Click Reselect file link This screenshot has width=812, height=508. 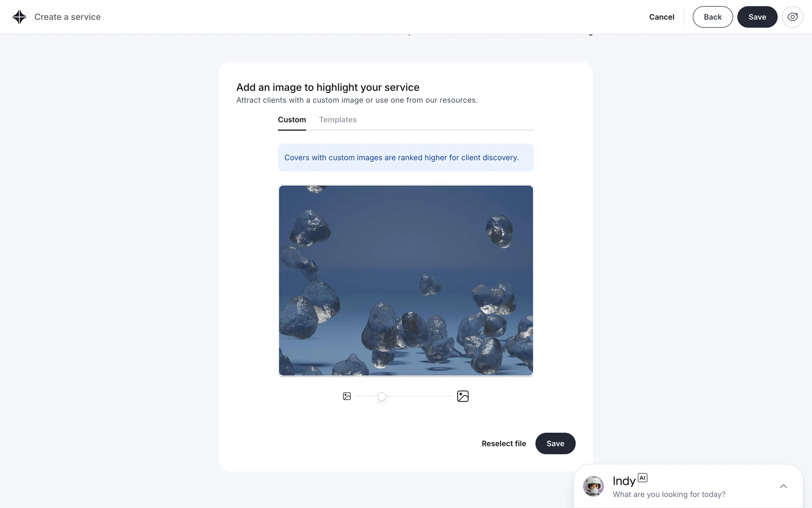coord(504,444)
